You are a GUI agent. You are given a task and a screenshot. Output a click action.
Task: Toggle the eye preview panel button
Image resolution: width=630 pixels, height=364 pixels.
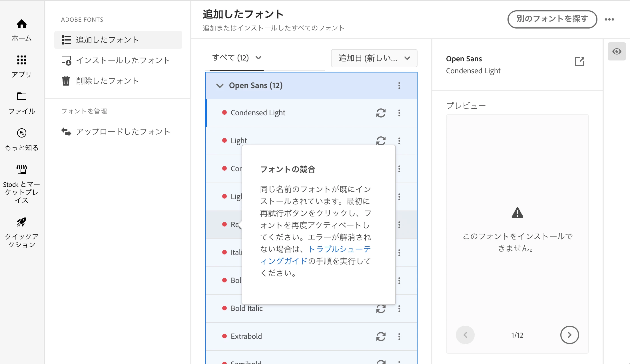pos(617,51)
